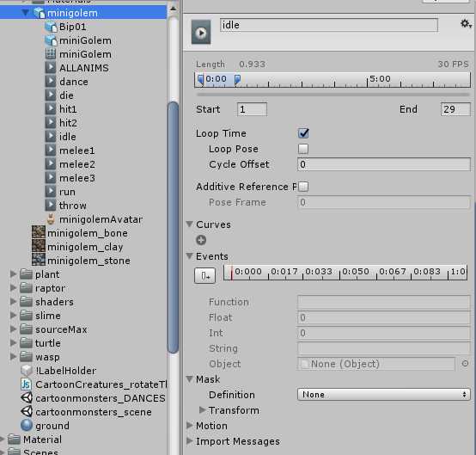This screenshot has height=455, width=476.
Task: Click the Events timeline at 0:050
Action: [x=356, y=272]
